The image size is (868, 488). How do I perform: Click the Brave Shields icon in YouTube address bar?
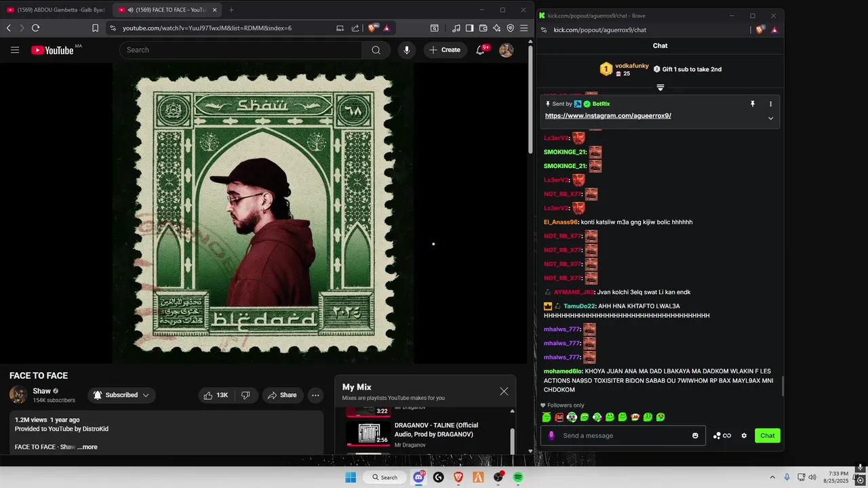[x=372, y=28]
